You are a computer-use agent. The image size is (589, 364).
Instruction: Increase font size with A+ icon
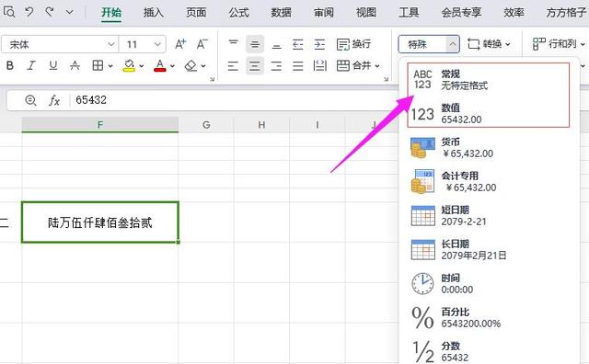[x=180, y=44]
